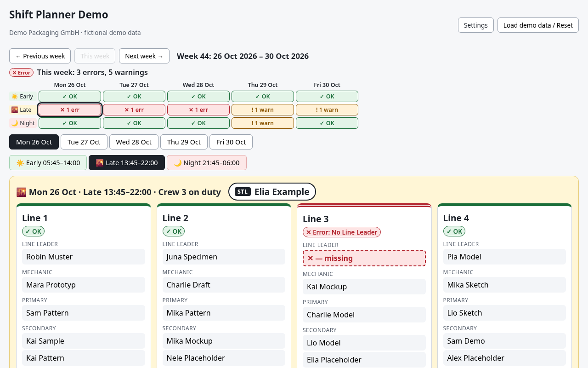Click the red Error badge in week summary
The height and width of the screenshot is (368, 588).
point(21,73)
